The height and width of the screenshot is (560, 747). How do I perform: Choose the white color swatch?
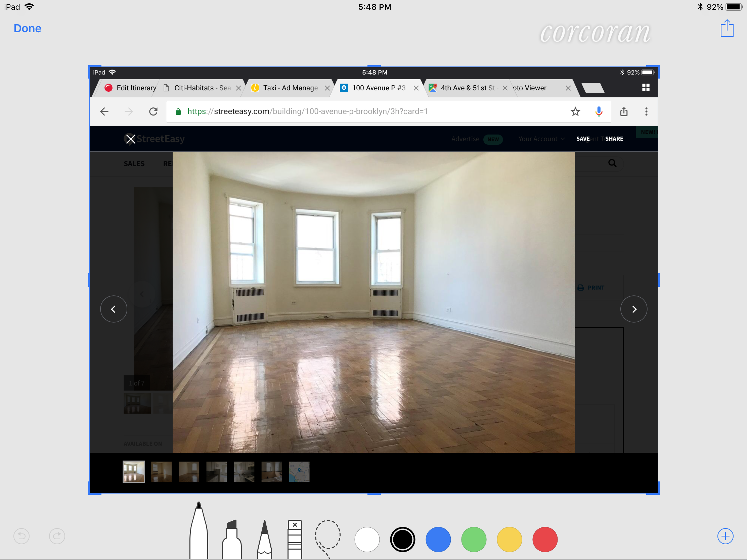coord(367,540)
